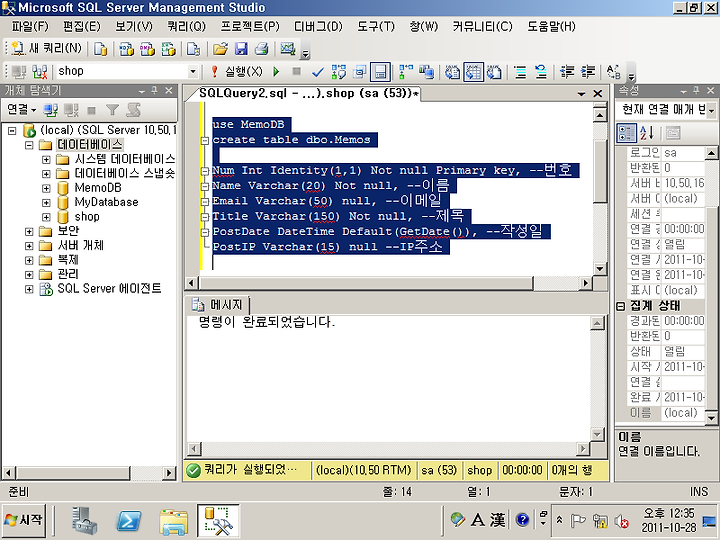Select SQL Server 에이전트 in the tree

109,289
